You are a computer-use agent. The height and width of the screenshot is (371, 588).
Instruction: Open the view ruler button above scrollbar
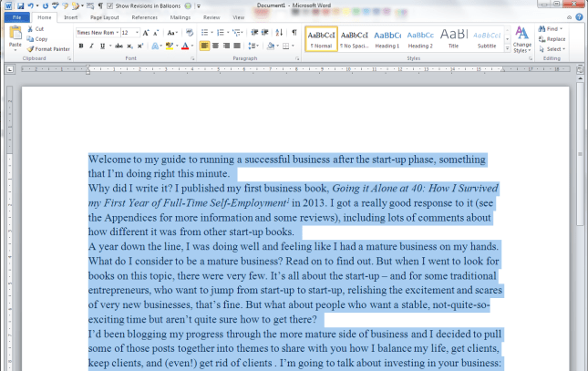pos(580,70)
